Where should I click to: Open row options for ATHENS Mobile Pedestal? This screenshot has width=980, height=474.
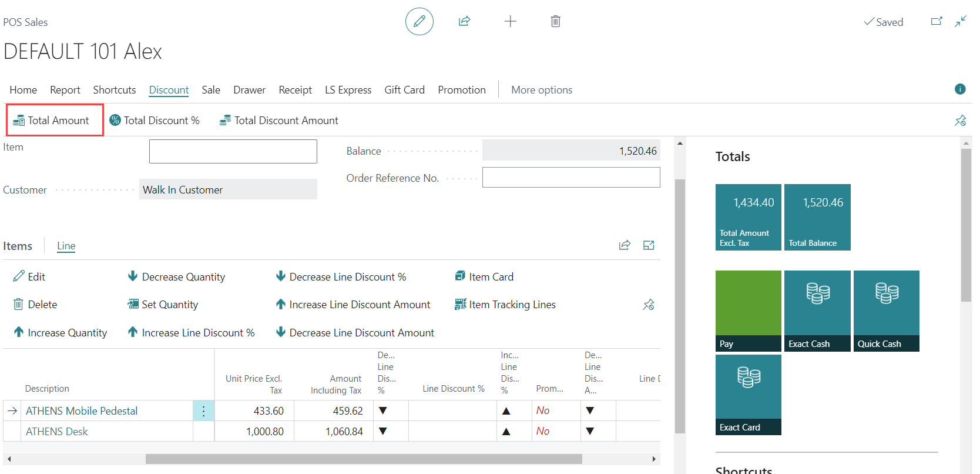click(203, 411)
